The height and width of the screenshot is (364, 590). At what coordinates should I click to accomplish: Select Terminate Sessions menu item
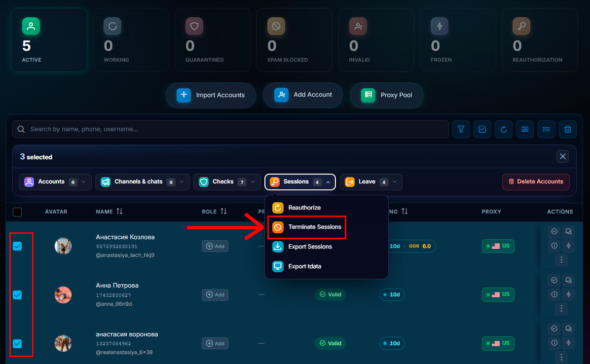click(x=326, y=227)
